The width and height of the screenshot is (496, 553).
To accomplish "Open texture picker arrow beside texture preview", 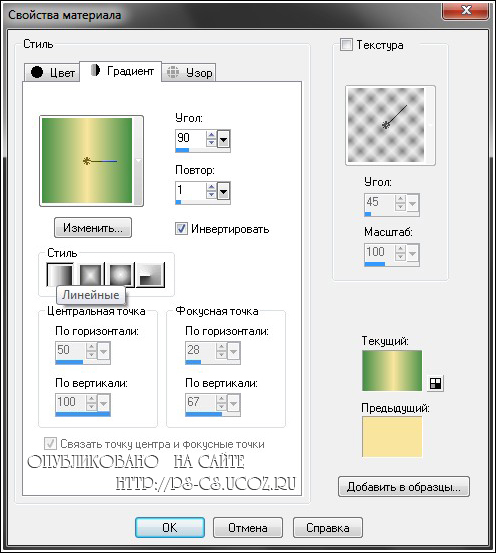I will point(430,125).
